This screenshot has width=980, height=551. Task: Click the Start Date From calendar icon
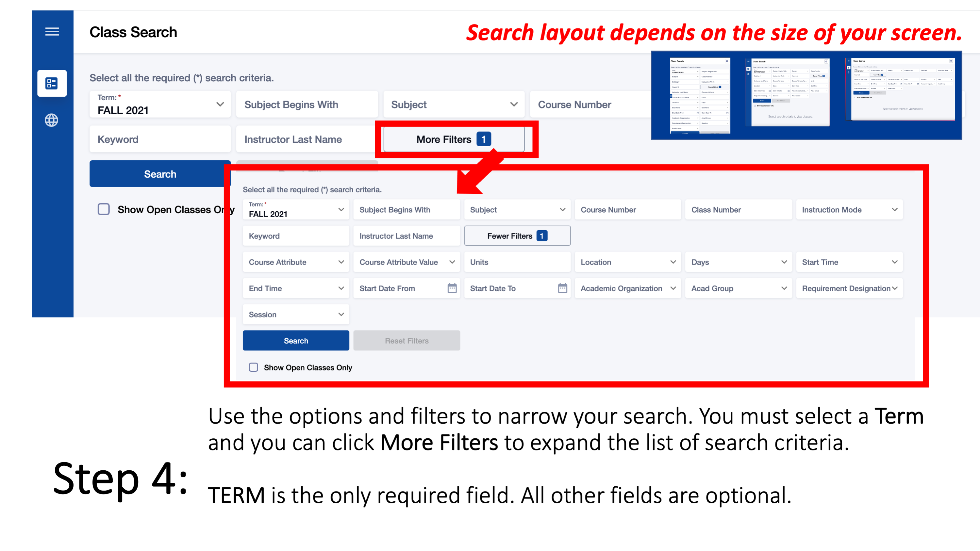[450, 289]
